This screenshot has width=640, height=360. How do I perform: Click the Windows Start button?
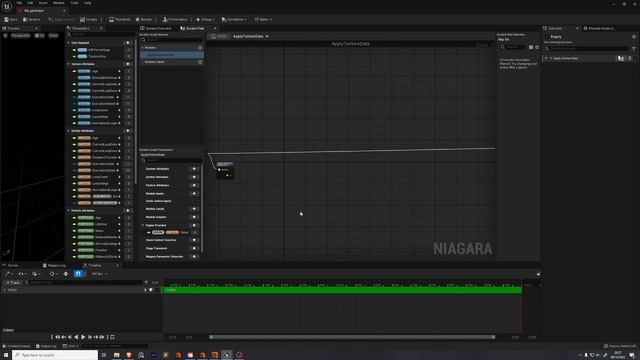[6, 355]
